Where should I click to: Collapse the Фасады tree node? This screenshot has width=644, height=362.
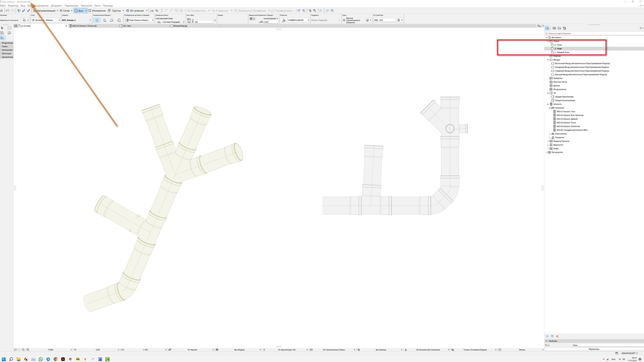click(x=548, y=60)
